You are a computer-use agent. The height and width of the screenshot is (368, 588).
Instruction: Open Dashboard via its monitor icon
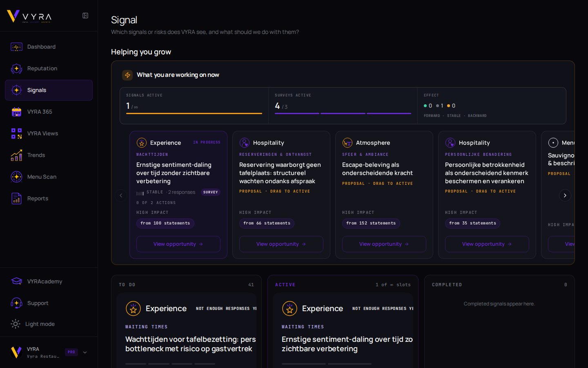click(16, 47)
